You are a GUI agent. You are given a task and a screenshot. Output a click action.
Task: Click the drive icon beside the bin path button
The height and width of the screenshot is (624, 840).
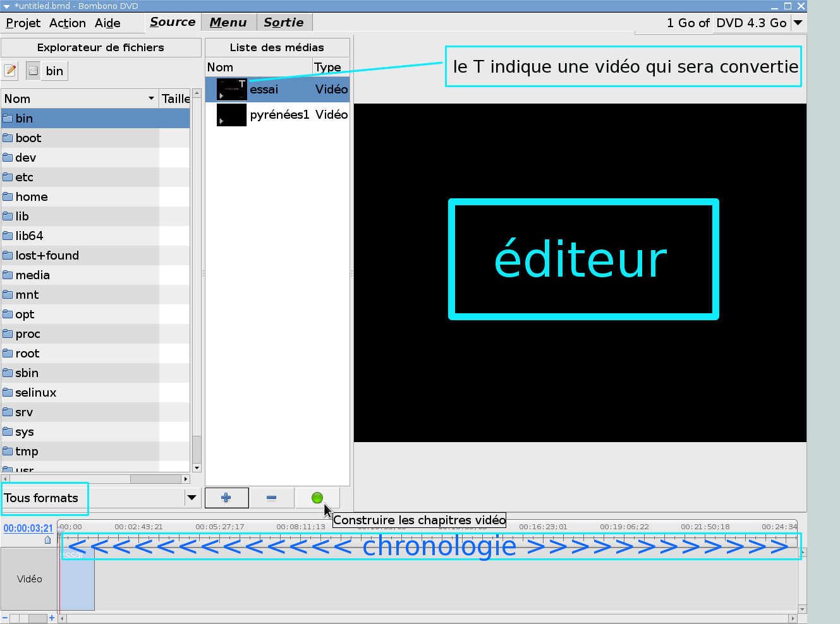33,71
